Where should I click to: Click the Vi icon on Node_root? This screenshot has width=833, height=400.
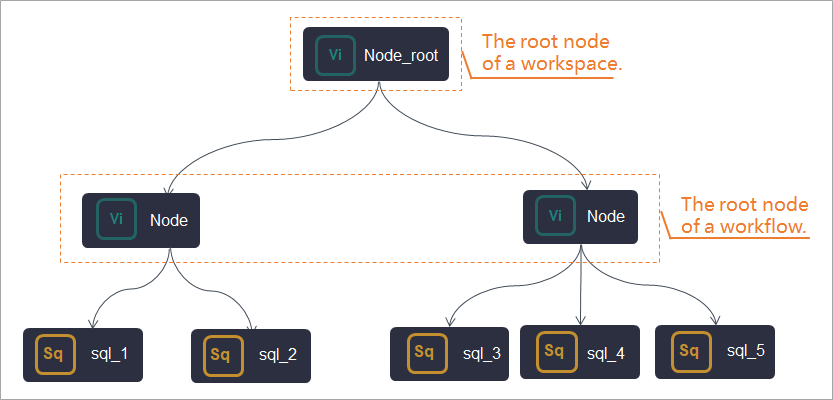point(335,55)
